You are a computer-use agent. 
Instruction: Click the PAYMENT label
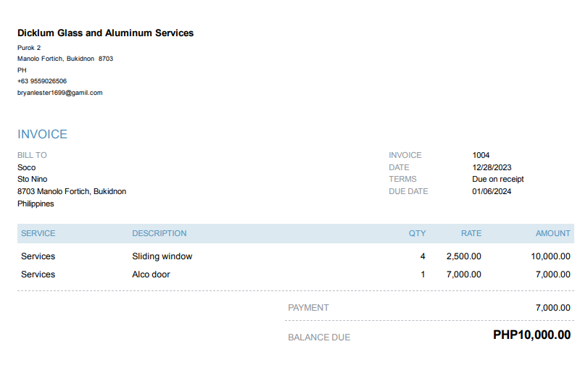308,308
